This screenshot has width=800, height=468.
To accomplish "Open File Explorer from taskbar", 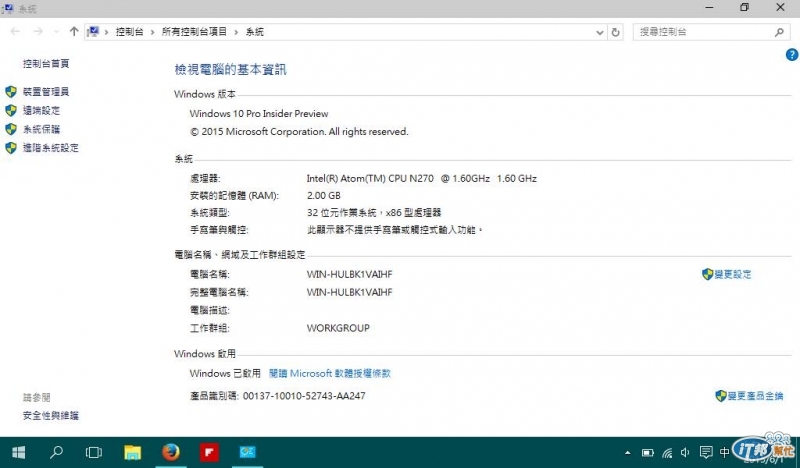I will (132, 452).
